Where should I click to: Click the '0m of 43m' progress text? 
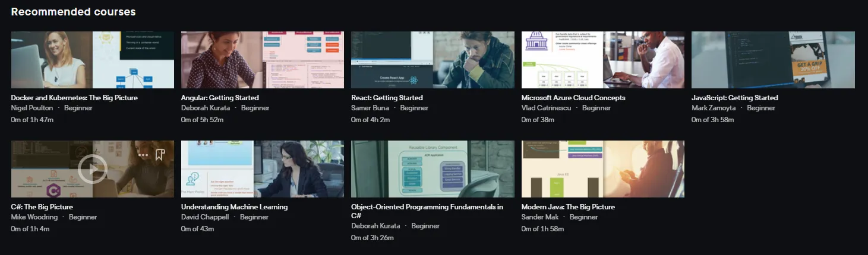pos(197,229)
